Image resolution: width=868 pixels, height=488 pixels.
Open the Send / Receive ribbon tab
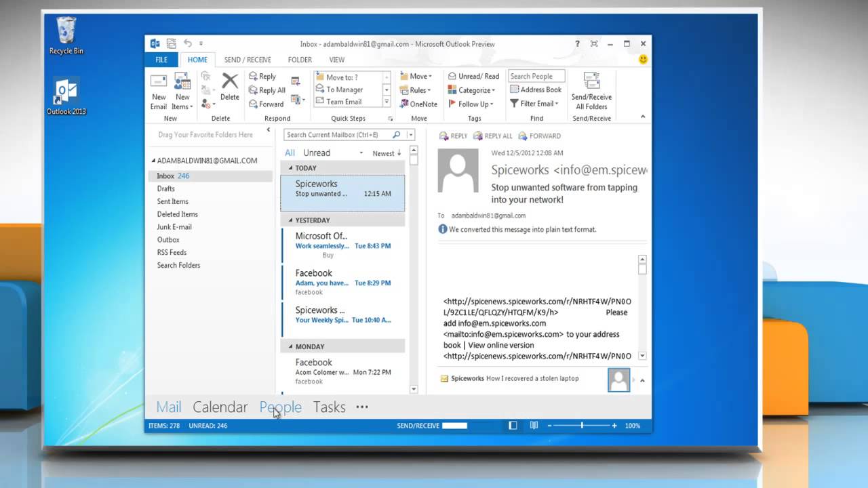point(248,60)
